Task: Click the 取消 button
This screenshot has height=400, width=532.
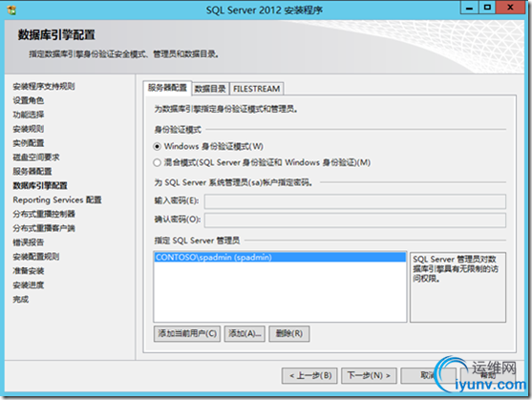Action: [428, 375]
